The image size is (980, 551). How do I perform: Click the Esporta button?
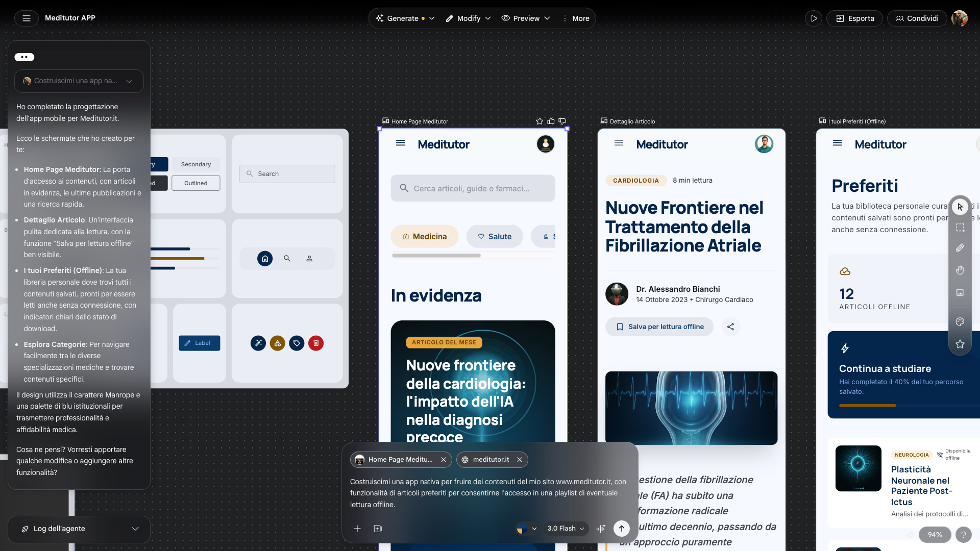tap(855, 18)
